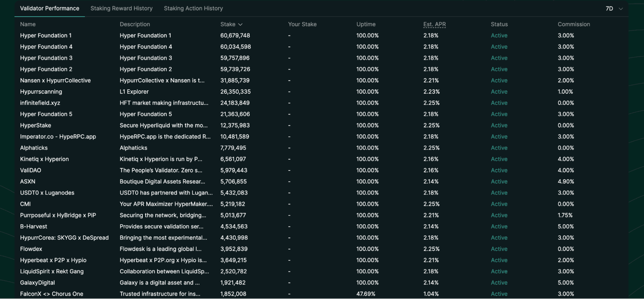Image resolution: width=644 pixels, height=299 pixels.
Task: Click Active status for FalconX row
Action: [499, 294]
